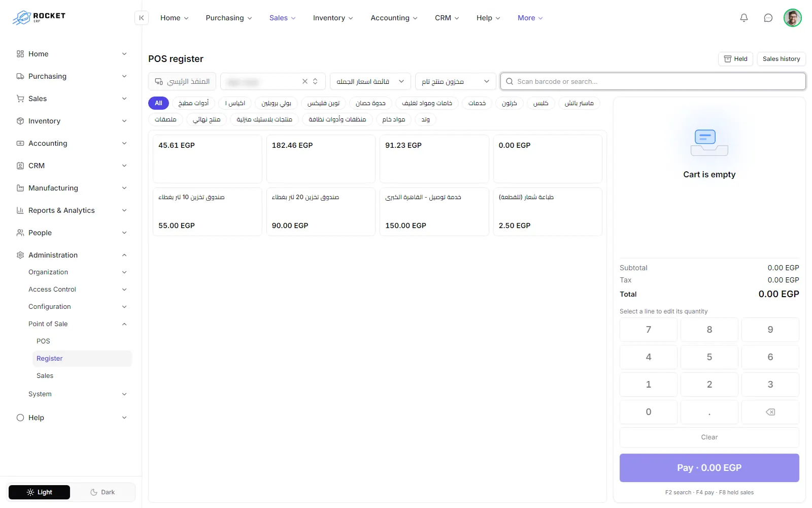812x508 pixels.
Task: Open the chat messages icon
Action: point(768,18)
